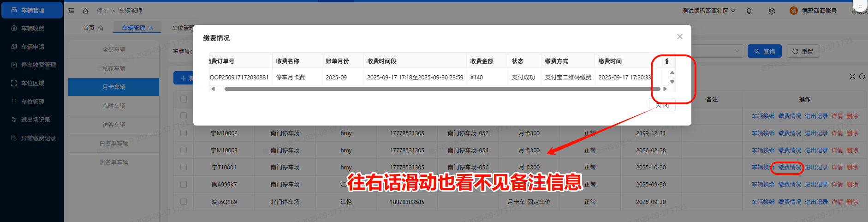Open 停车收费管理 sidebar menu

pos(32,65)
